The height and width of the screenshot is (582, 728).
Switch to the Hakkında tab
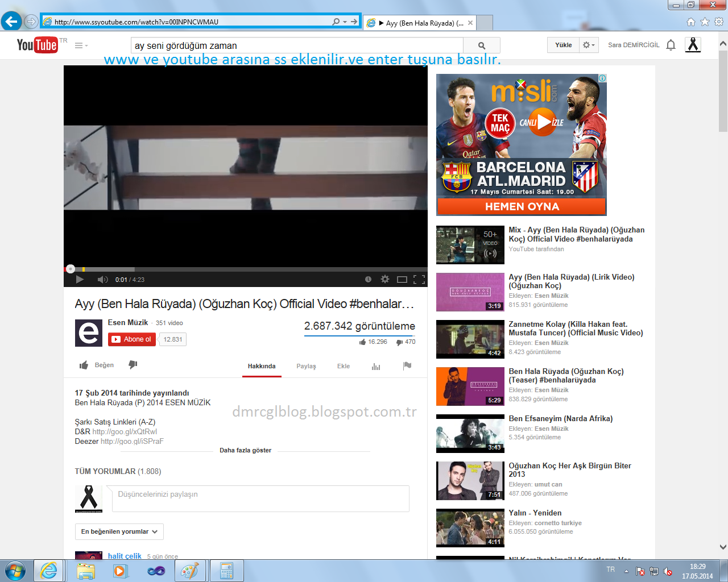(262, 366)
